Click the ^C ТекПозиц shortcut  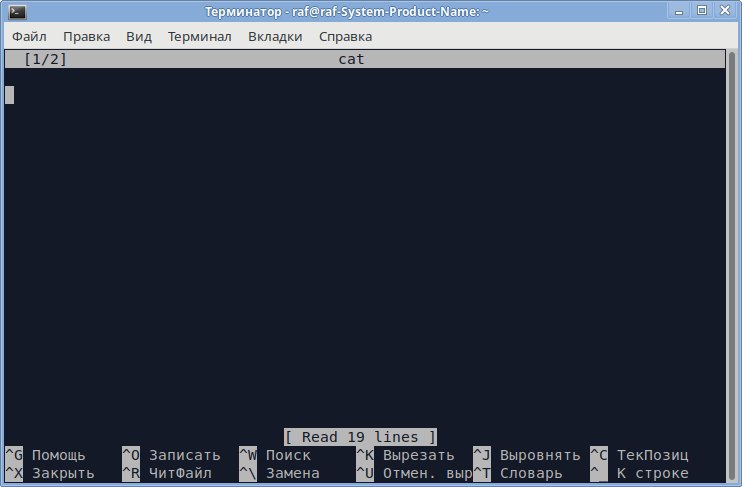tap(639, 455)
